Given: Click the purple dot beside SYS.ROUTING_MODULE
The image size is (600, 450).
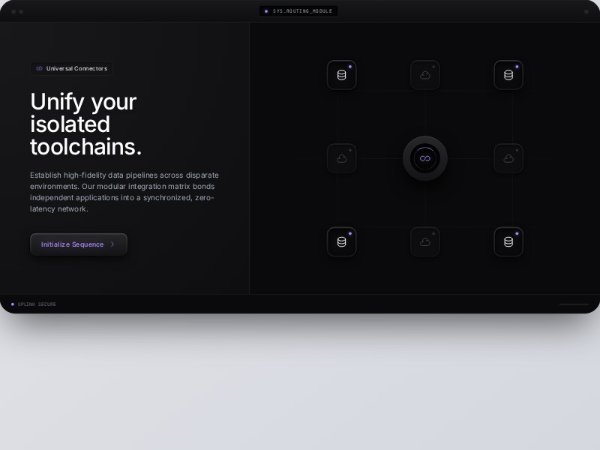Looking at the screenshot, I should (x=266, y=11).
